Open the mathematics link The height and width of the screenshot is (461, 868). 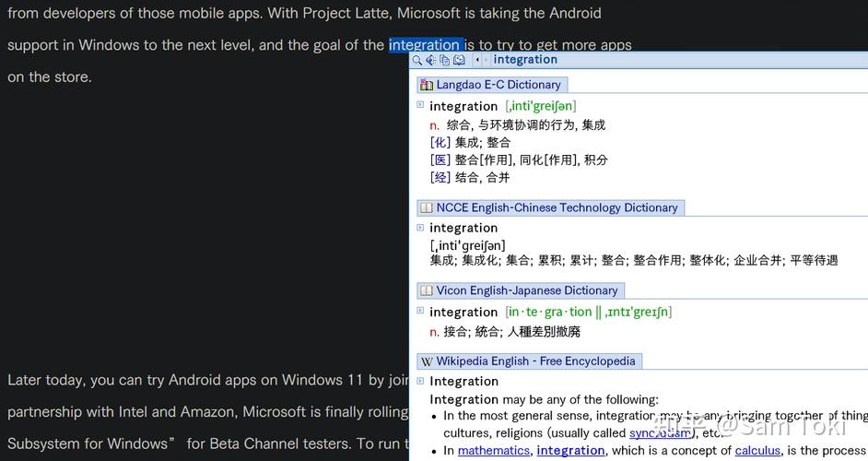point(494,451)
